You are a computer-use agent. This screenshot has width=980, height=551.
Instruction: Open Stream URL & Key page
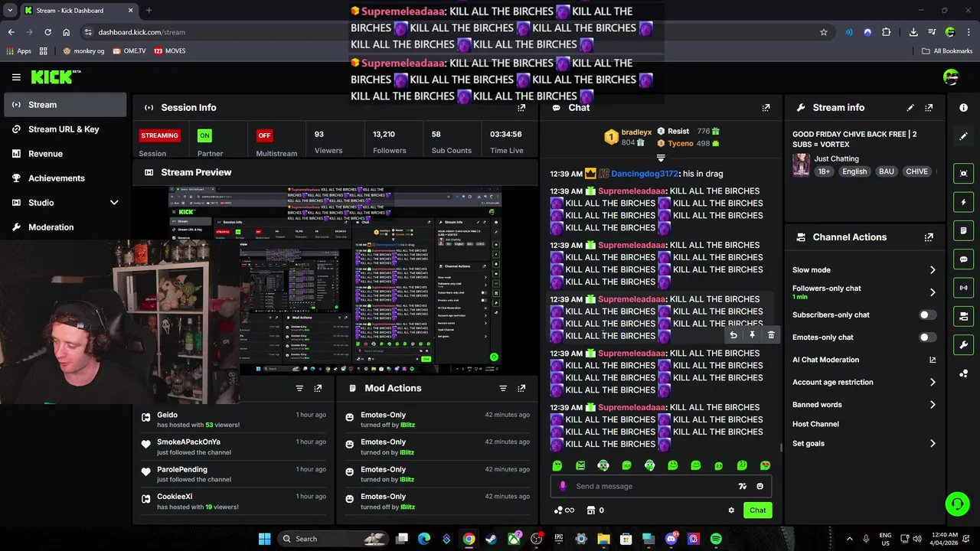66,129
